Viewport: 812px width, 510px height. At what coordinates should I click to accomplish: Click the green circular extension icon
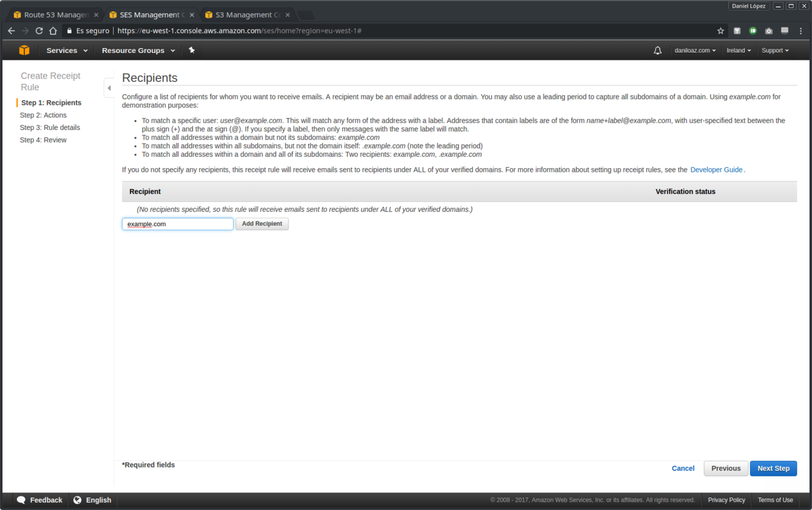point(753,30)
